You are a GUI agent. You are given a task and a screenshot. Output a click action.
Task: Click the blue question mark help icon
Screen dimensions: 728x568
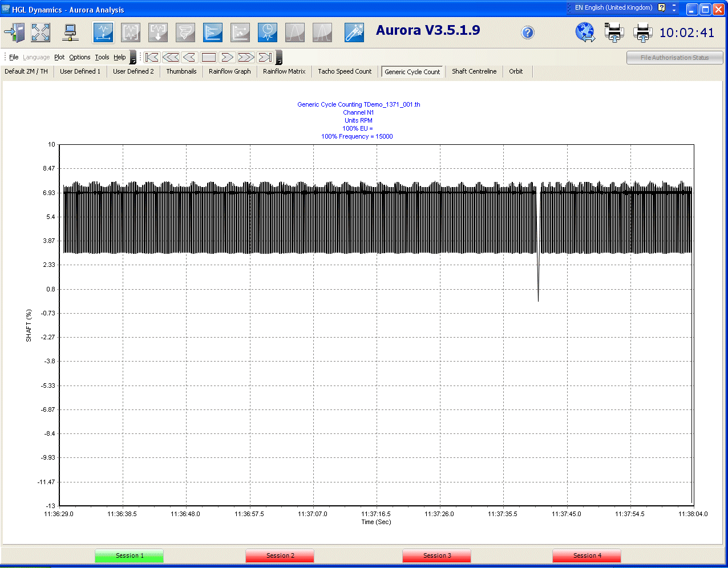(x=528, y=33)
